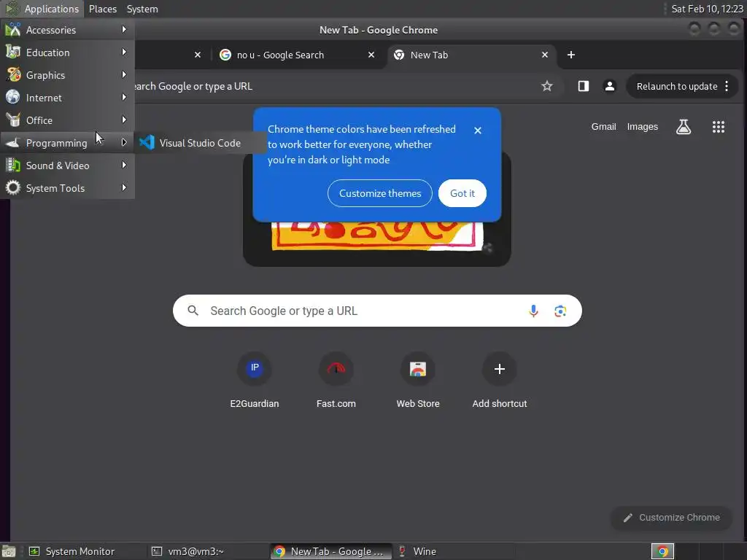Dismiss the theme colors popup with X

click(478, 131)
